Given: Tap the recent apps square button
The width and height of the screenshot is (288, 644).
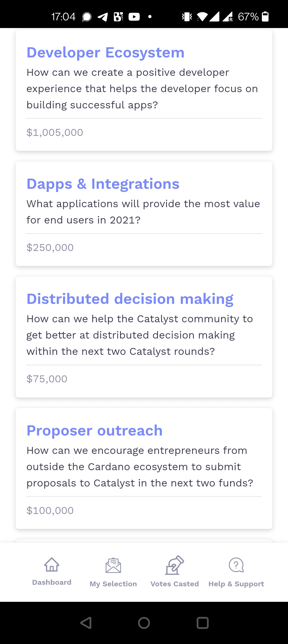Looking at the screenshot, I should 203,623.
